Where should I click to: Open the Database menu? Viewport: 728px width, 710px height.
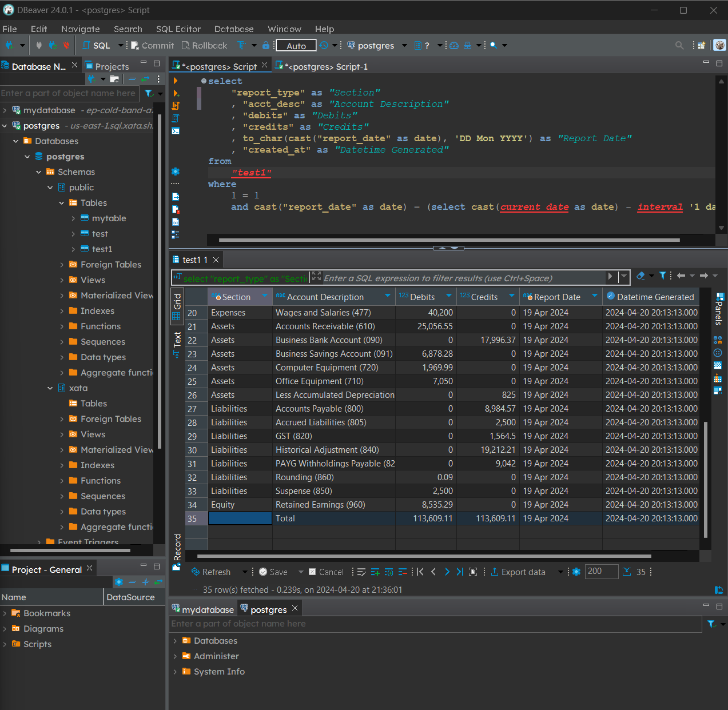point(233,29)
